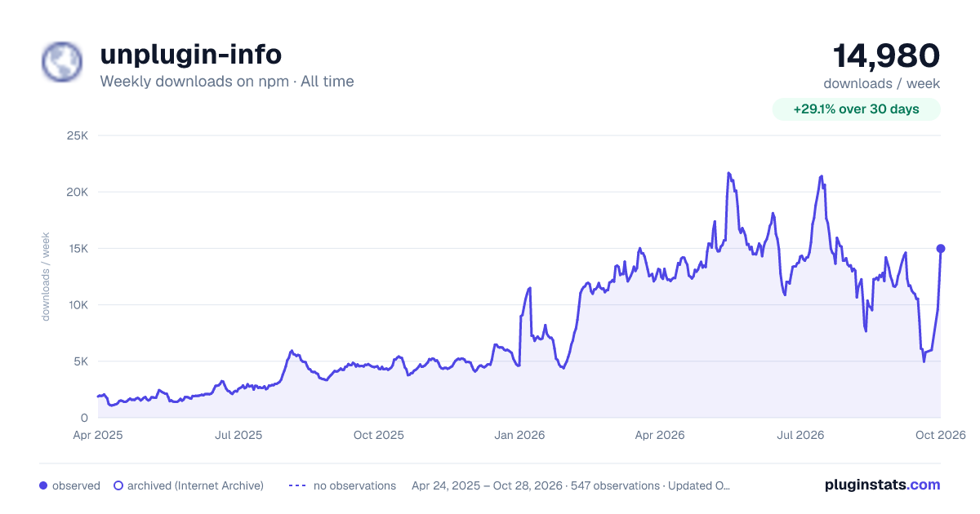Click the unplugin-info package title

click(191, 54)
